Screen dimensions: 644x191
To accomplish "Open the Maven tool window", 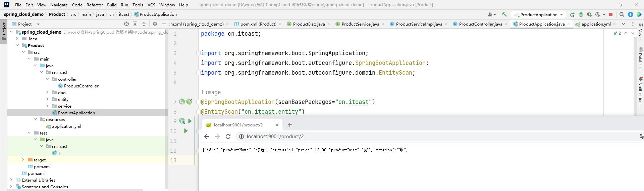I will point(640,31).
